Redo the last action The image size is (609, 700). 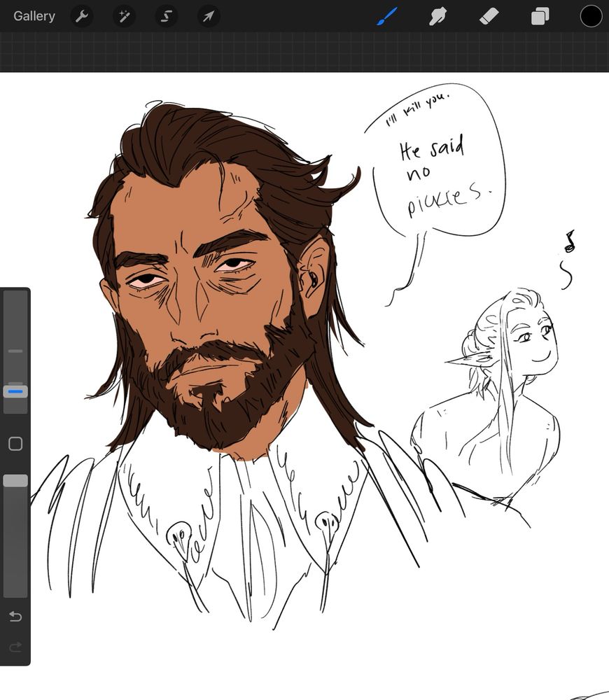pyautogui.click(x=15, y=647)
